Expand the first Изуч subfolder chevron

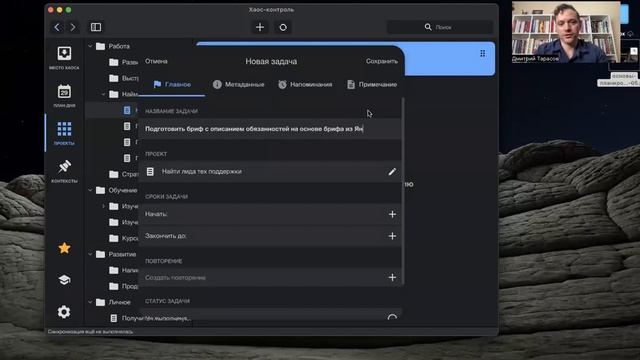tap(103, 207)
